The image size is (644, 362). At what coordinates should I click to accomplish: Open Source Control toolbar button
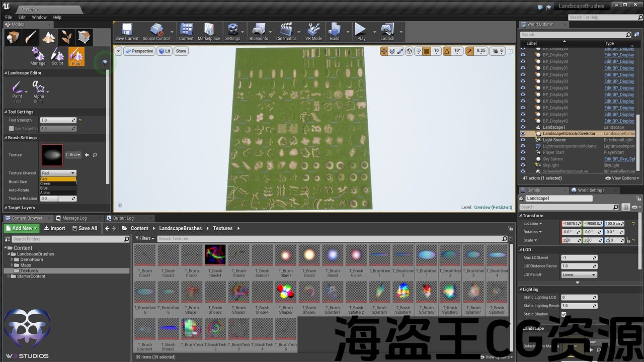click(x=156, y=32)
